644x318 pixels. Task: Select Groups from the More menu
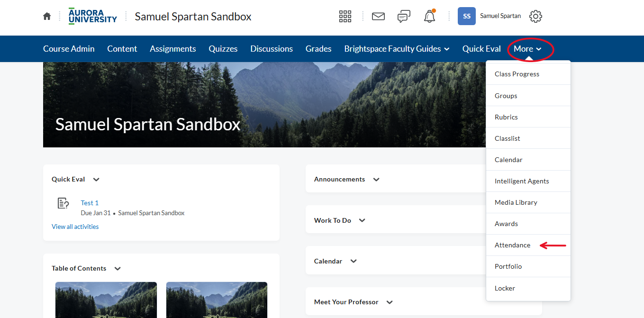click(x=528, y=96)
